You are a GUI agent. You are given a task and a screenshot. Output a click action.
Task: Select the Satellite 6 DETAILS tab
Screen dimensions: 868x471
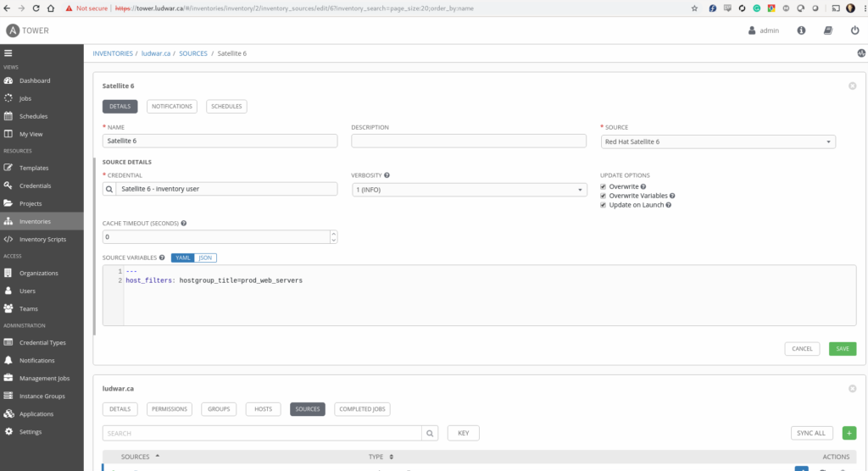click(120, 106)
